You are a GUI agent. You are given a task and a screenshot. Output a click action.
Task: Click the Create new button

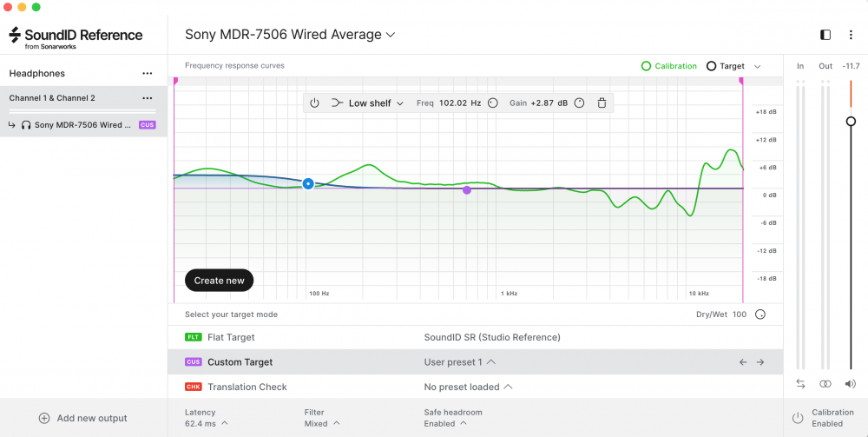pyautogui.click(x=219, y=281)
